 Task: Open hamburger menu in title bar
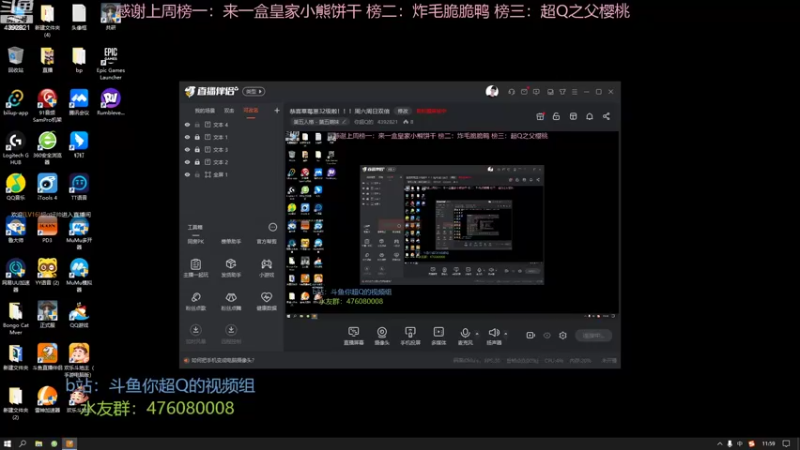574,92
